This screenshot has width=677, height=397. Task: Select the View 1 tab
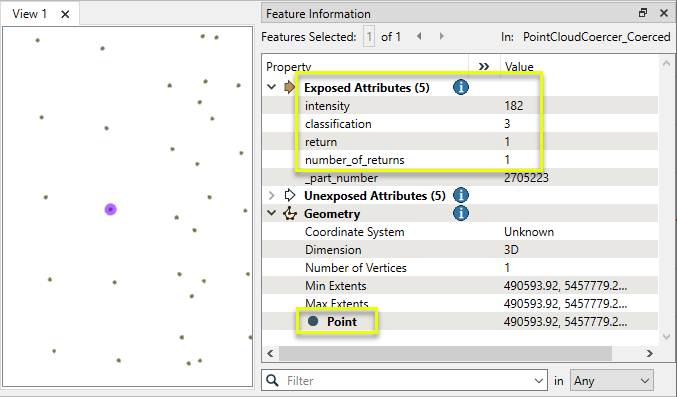click(29, 14)
